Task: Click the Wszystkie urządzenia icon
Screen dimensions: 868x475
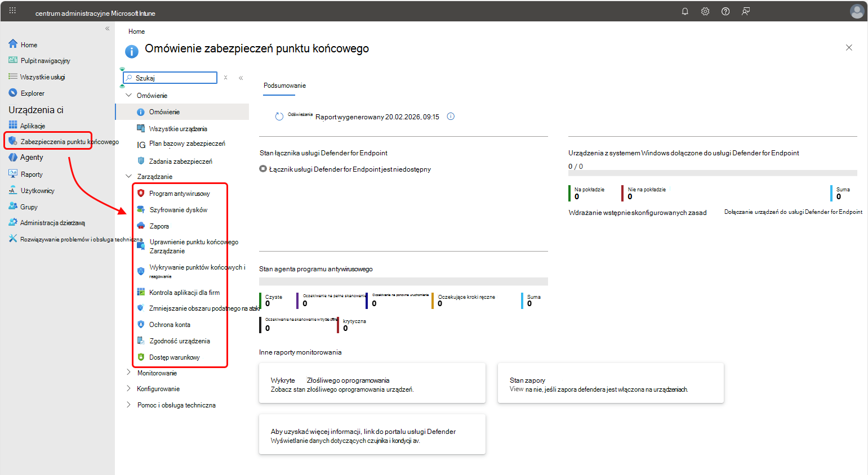Action: pos(141,128)
